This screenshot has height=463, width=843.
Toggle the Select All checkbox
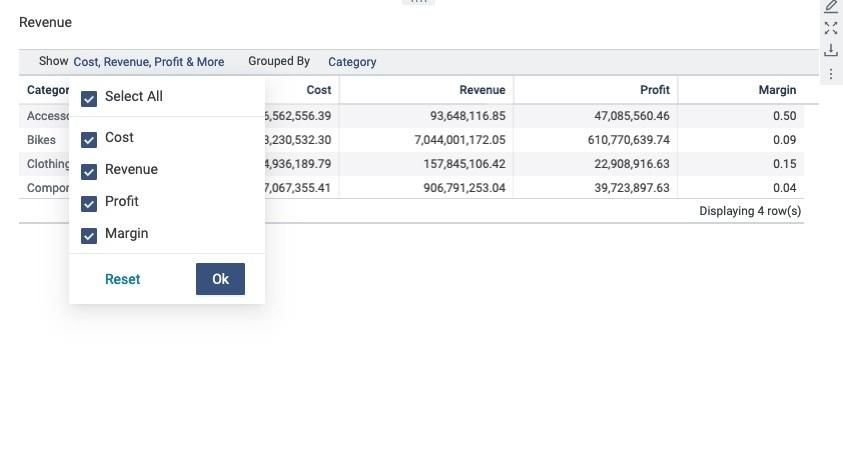coord(89,98)
